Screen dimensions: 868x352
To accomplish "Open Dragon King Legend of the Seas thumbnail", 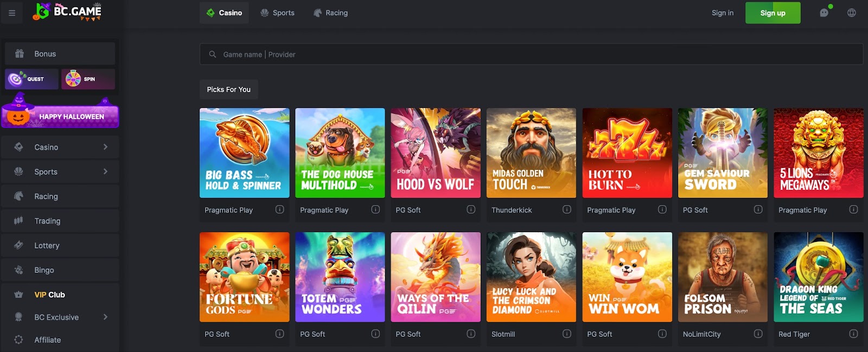I will [x=819, y=277].
